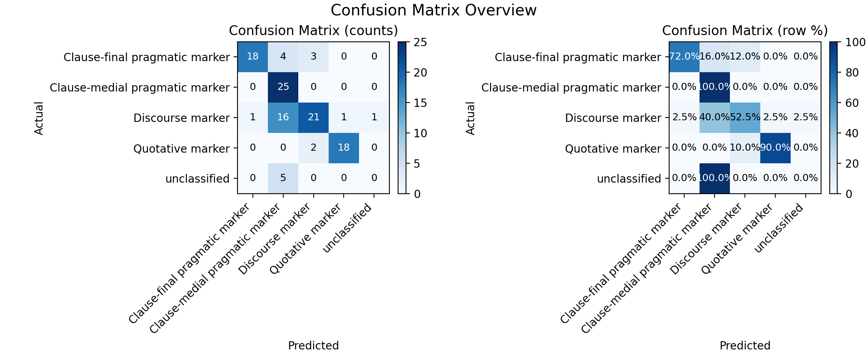Click the 'Actual' axis label of right matrix
The height and width of the screenshot is (355, 868).
coord(470,118)
